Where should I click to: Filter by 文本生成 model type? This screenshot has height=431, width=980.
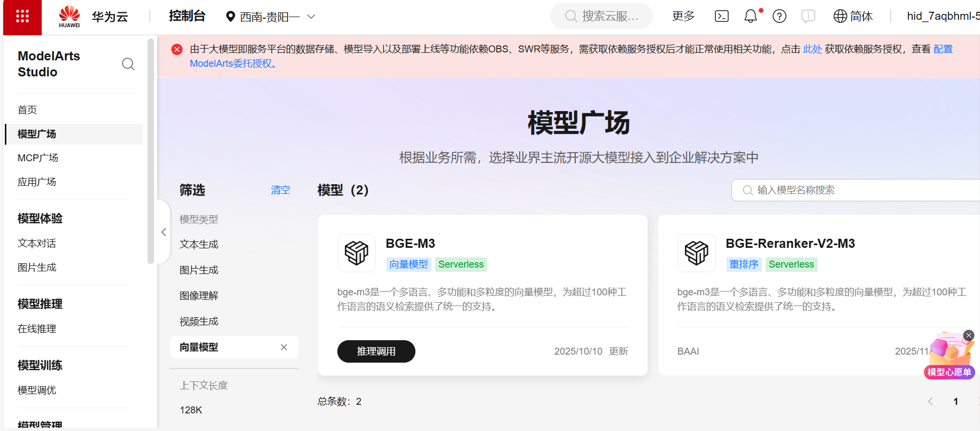tap(199, 245)
